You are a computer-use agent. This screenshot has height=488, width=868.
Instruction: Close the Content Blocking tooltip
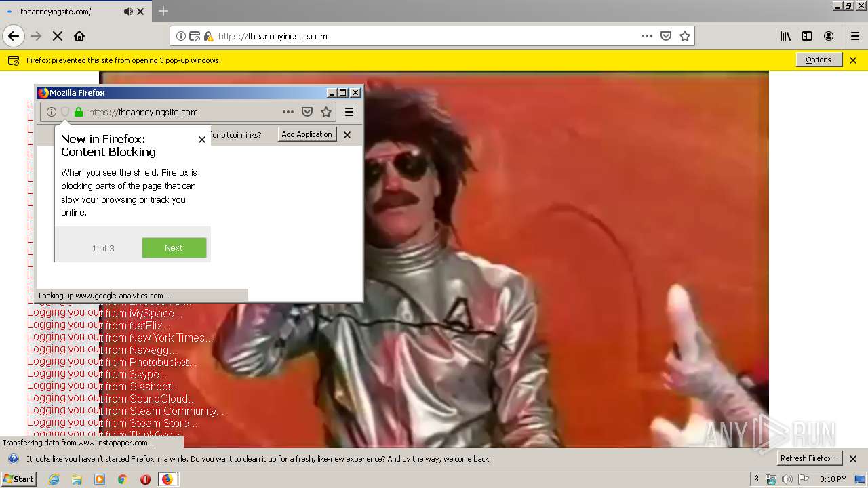[201, 140]
